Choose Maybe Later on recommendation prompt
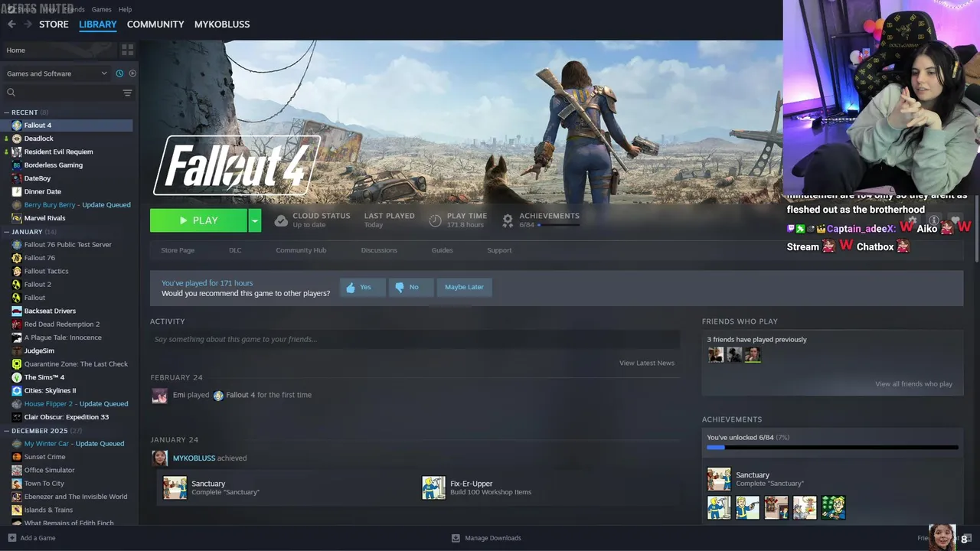Viewport: 980px width, 551px height. pos(464,287)
